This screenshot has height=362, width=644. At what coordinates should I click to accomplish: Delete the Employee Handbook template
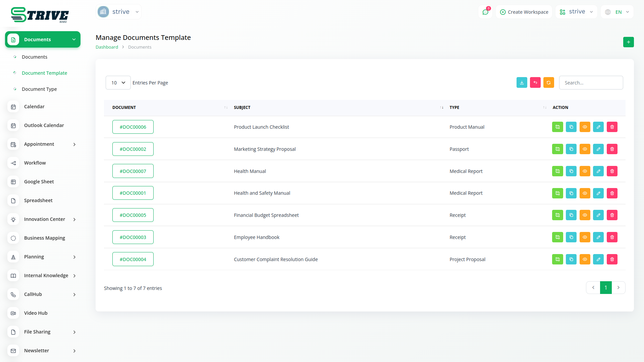coord(612,237)
